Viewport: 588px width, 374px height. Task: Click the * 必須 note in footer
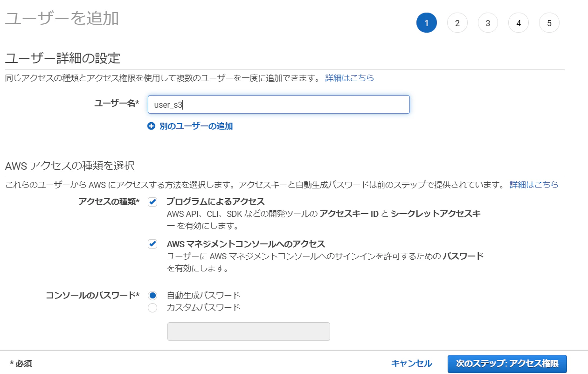coord(21,364)
